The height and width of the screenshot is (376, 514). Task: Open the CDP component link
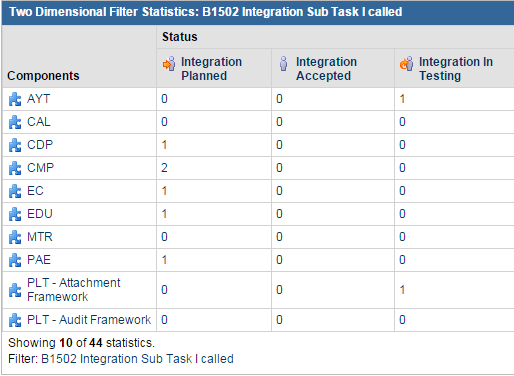[40, 145]
